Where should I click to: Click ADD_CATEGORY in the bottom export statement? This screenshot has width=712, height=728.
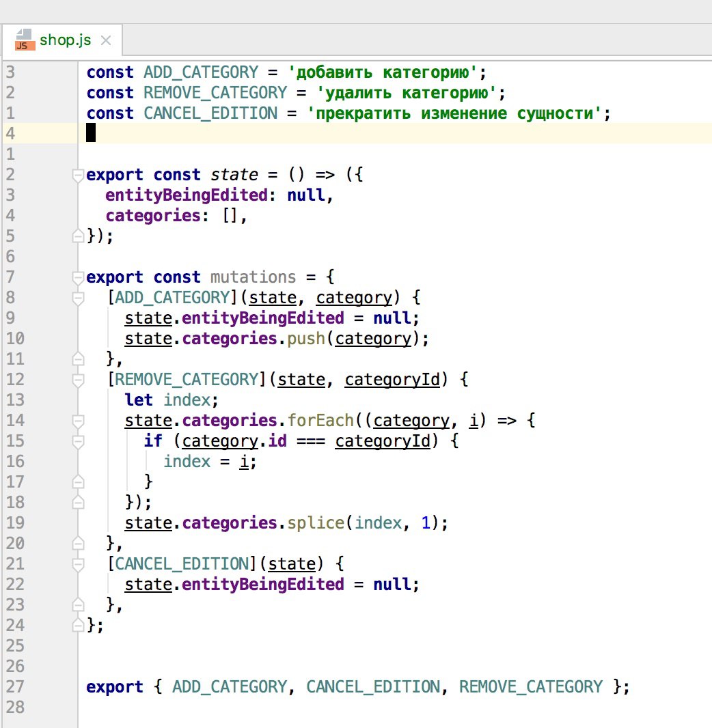pyautogui.click(x=230, y=687)
